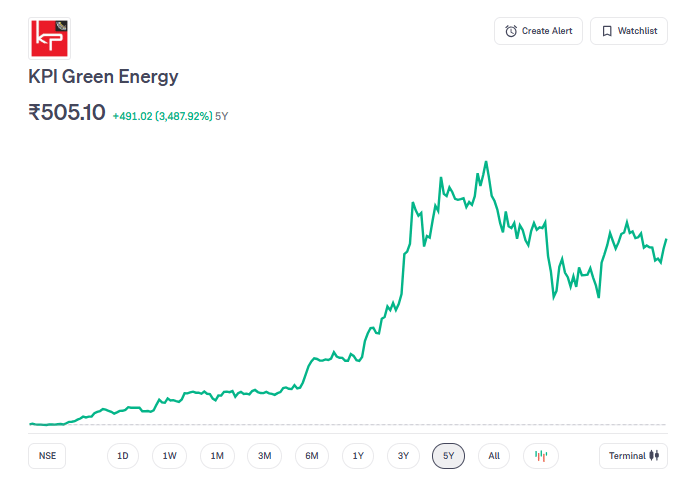Select the NSE exchange selector
This screenshot has height=480, width=688.
(x=47, y=456)
